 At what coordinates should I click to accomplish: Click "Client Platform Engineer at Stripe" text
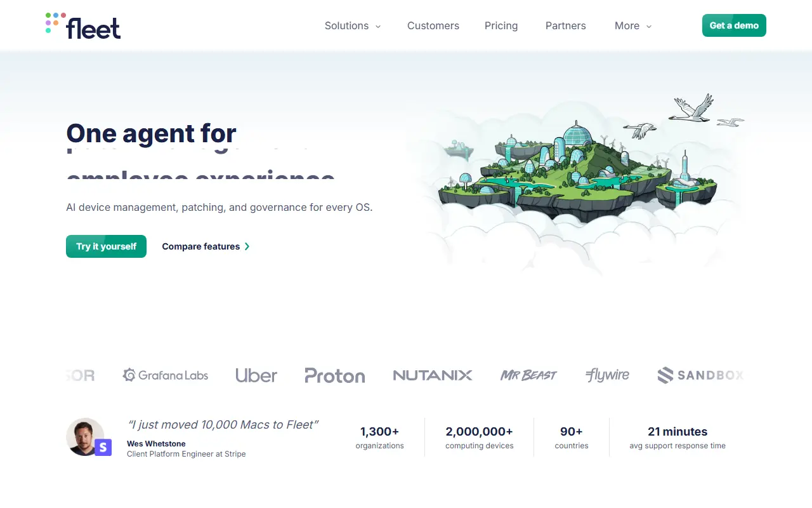point(186,454)
